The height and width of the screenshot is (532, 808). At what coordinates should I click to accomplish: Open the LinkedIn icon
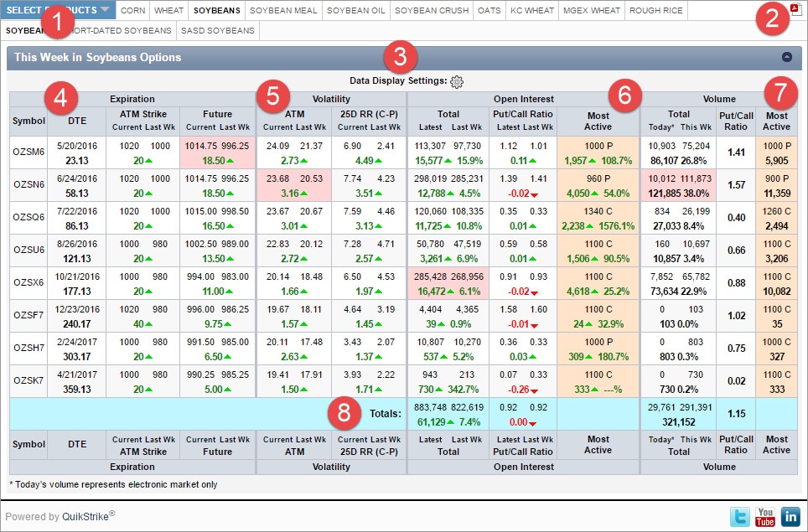click(x=790, y=517)
